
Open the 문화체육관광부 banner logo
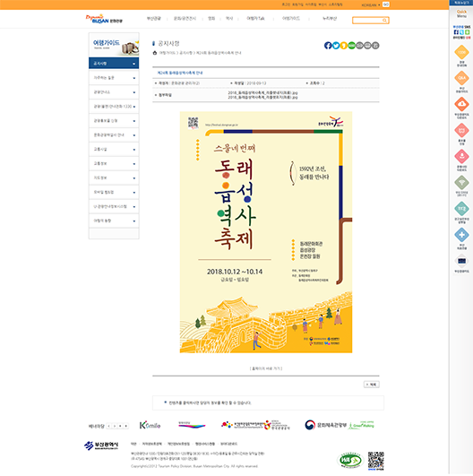(325, 425)
